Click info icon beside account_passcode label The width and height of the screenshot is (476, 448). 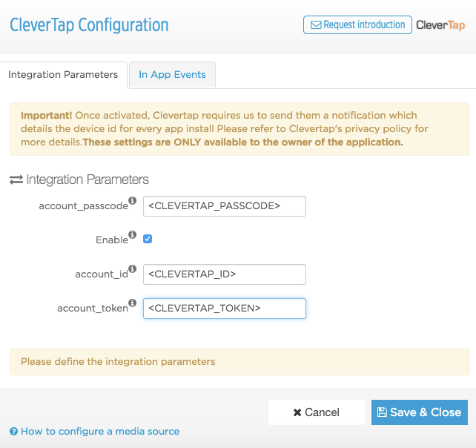click(133, 200)
